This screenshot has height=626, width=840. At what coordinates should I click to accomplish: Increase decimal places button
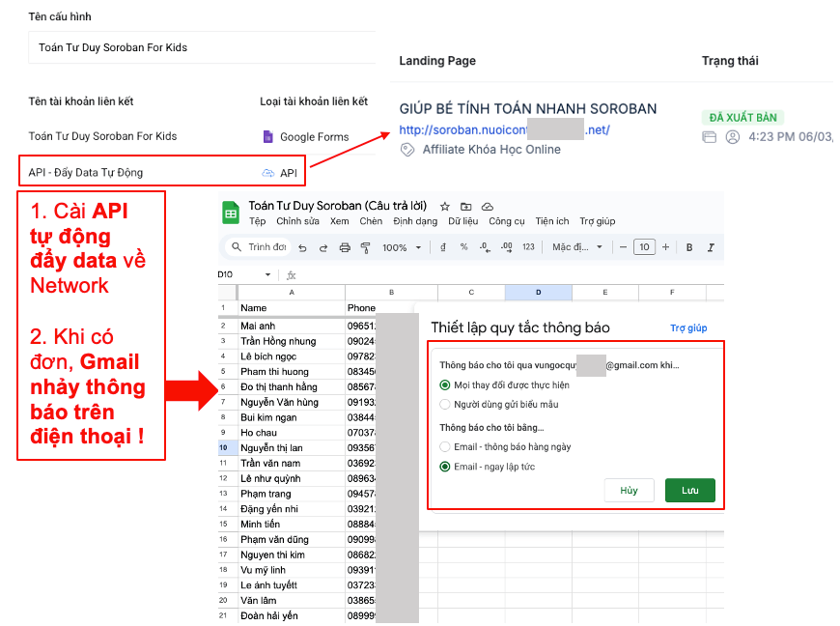pos(506,247)
